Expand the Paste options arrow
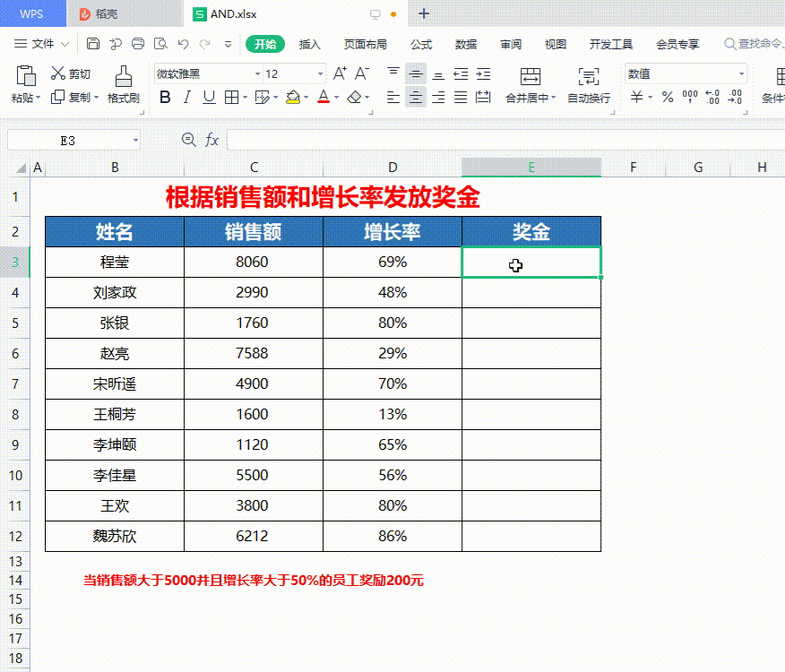 tap(38, 98)
